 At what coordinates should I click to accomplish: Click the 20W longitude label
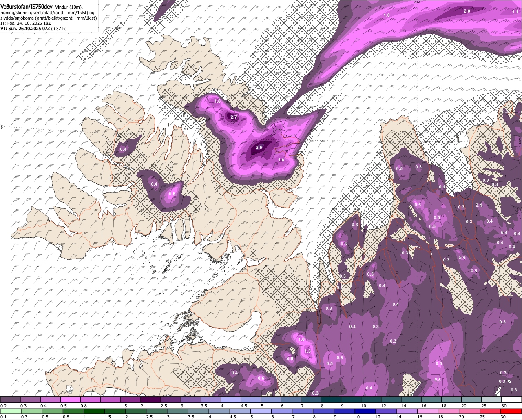coord(417,2)
